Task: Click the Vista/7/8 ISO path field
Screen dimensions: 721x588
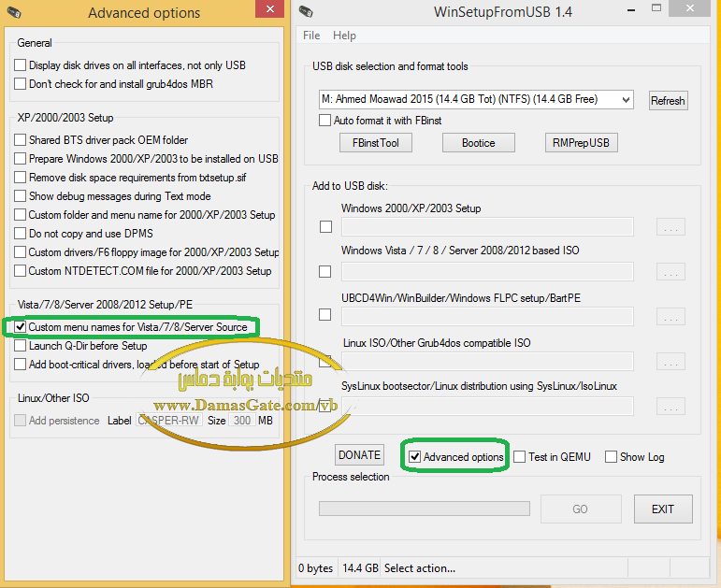Action: tap(487, 272)
